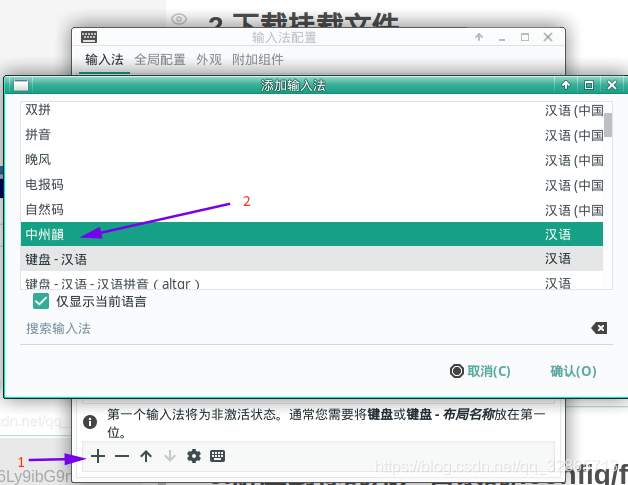Click the 取消(C) button
The height and width of the screenshot is (485, 628).
click(480, 371)
